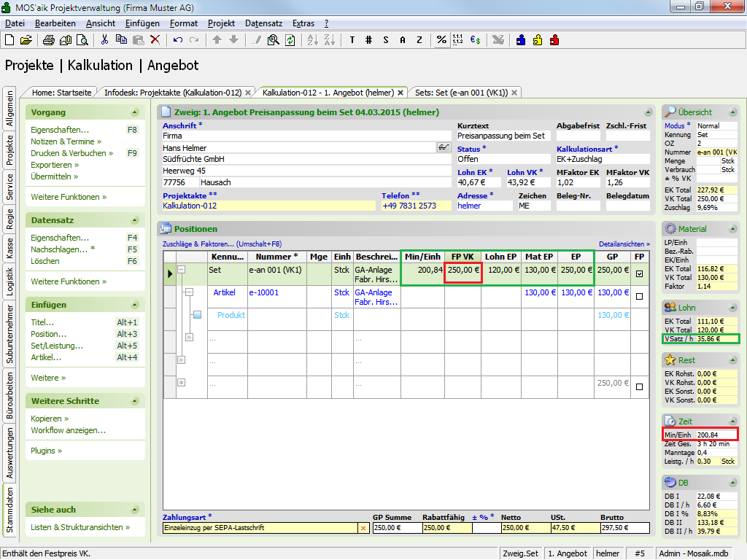This screenshot has width=747, height=560.
Task: Click the open folder icon
Action: (26, 40)
